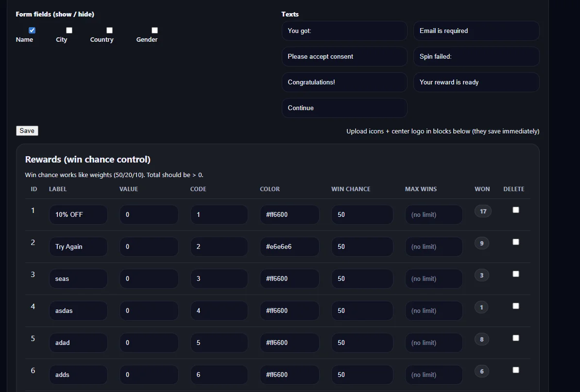Edit win chance field of Try Again row
580x392 pixels.
point(362,246)
